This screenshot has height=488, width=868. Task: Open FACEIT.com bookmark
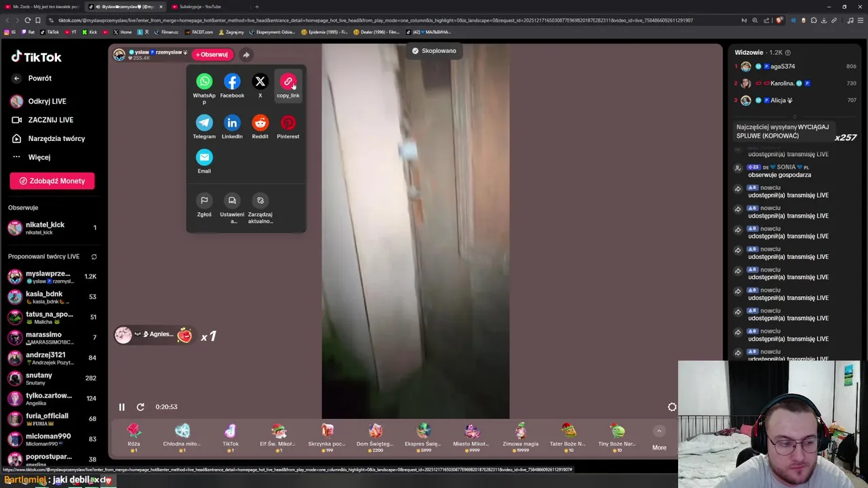click(x=199, y=32)
